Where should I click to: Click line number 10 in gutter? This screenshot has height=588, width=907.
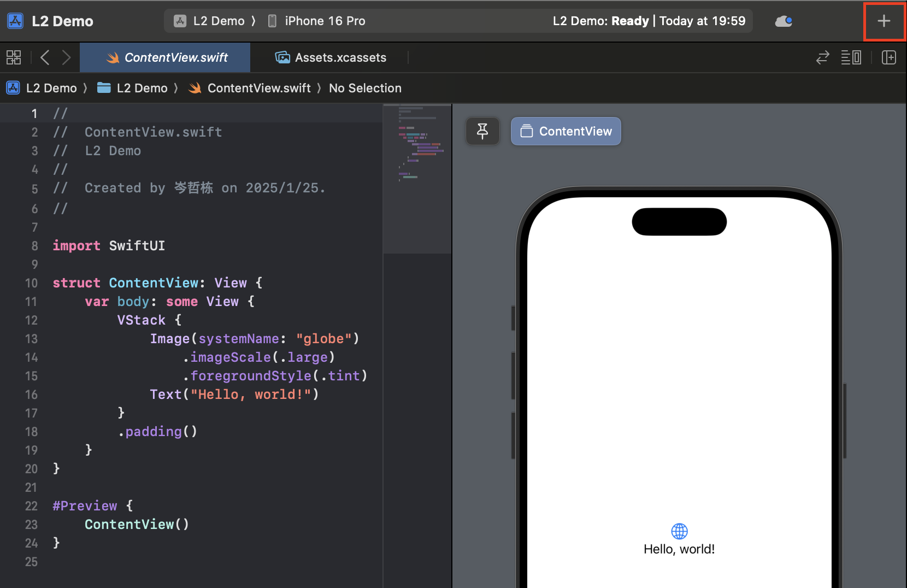tap(31, 283)
